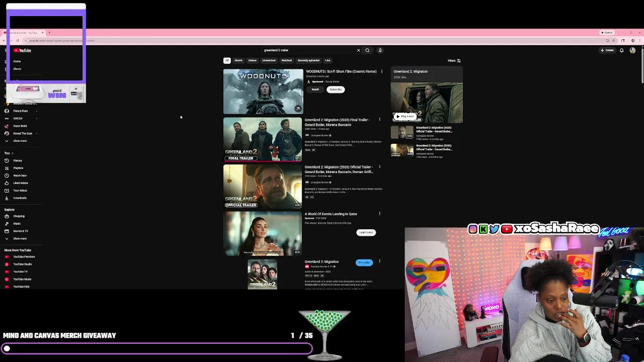
Task: Open options for WOODNUTS video
Action: (x=381, y=71)
